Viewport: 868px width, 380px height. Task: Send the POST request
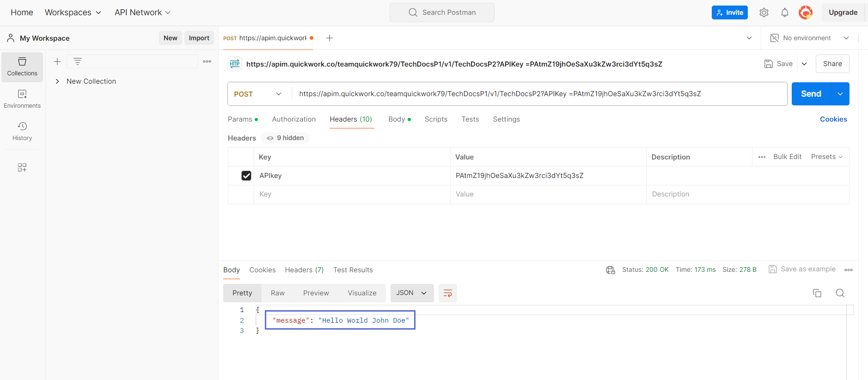click(811, 94)
